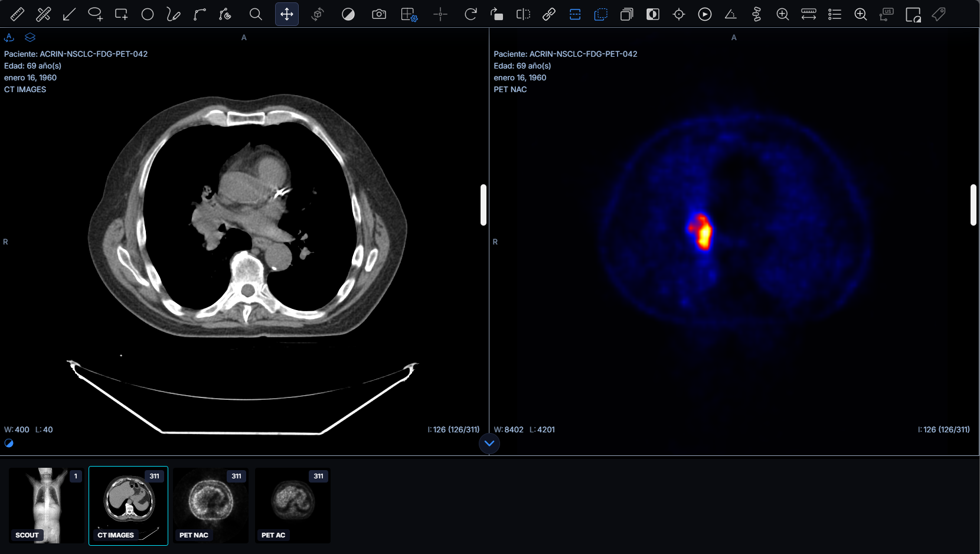Click the tag label icon
The image size is (980, 554).
point(939,14)
